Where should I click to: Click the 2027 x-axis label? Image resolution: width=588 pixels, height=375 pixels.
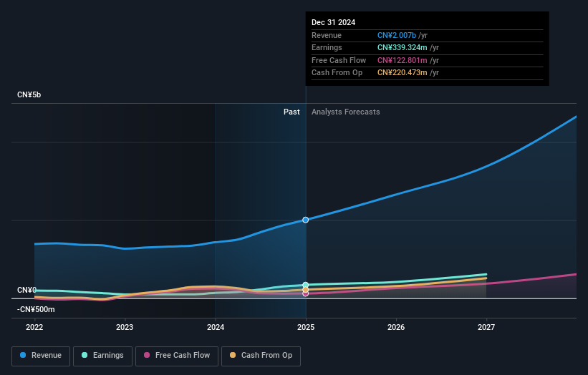[486, 327]
